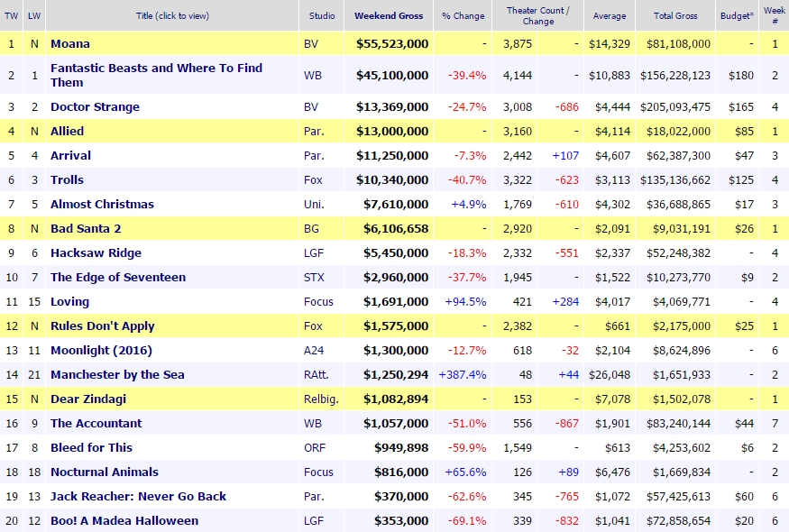Open the Moana movie page

[x=70, y=43]
